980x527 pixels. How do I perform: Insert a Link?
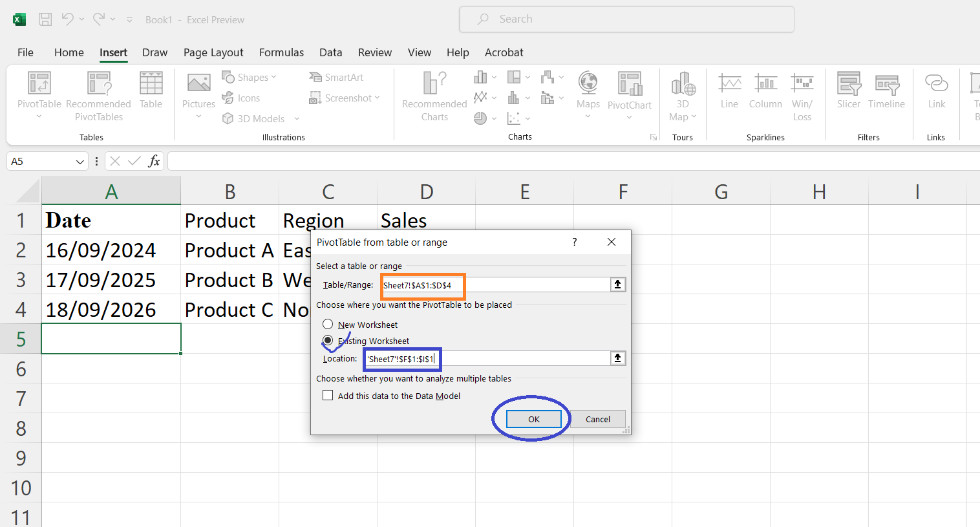937,91
